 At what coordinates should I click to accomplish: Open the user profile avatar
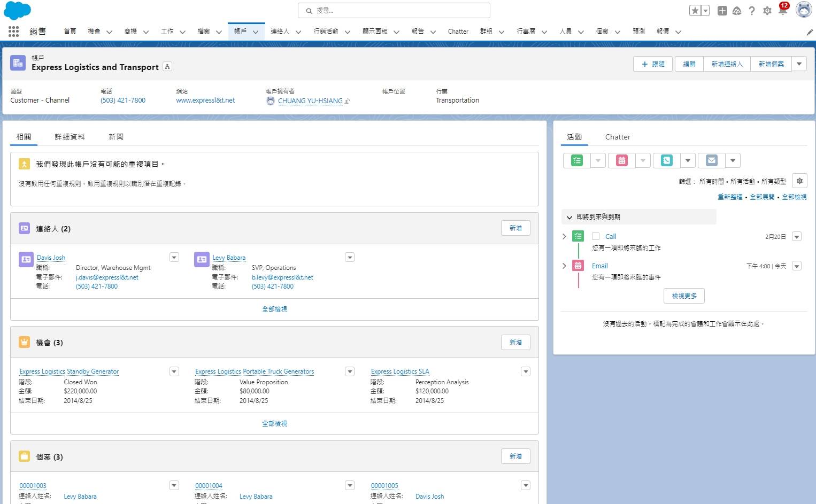point(804,10)
